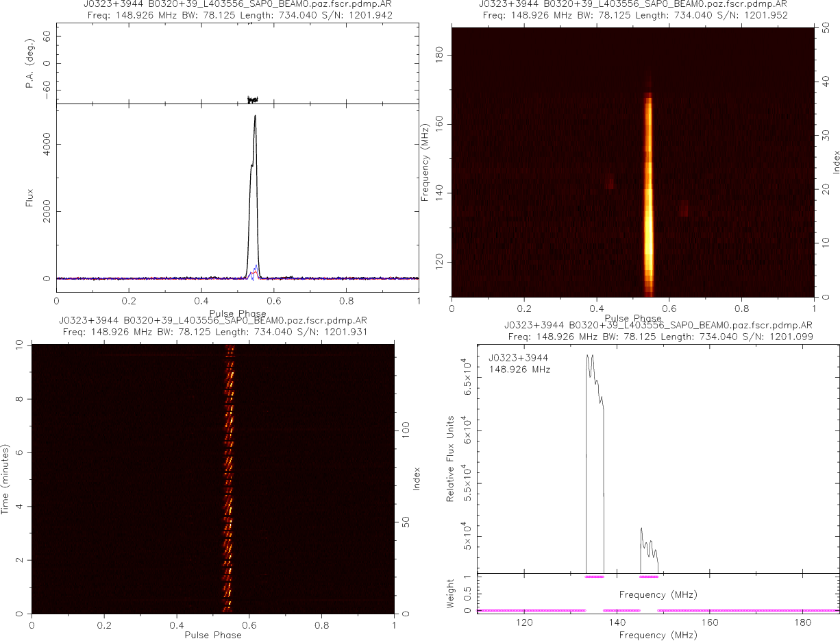
Task: Click magenta weight-1 markers near 135 MHz
Action: click(594, 577)
